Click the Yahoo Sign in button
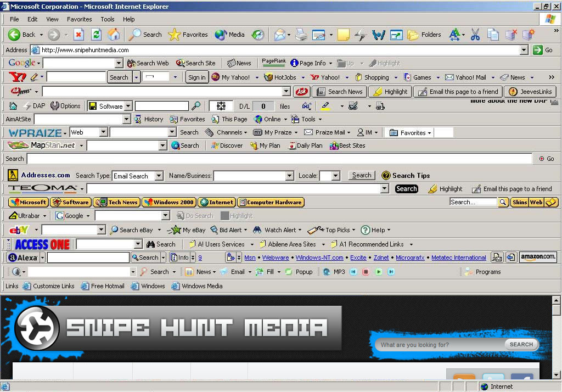Image resolution: width=562 pixels, height=392 pixels. 197,77
